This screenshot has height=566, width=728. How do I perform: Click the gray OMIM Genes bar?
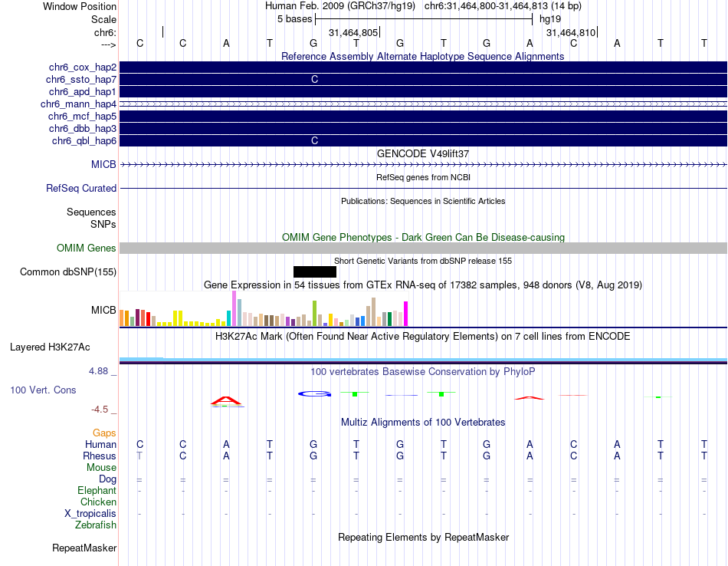[x=424, y=248]
